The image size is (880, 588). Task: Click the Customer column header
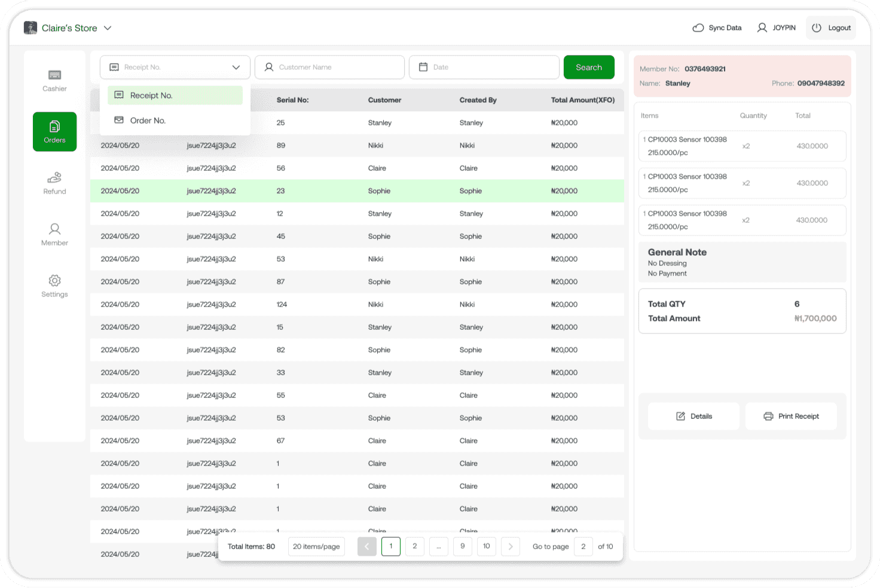(x=384, y=100)
